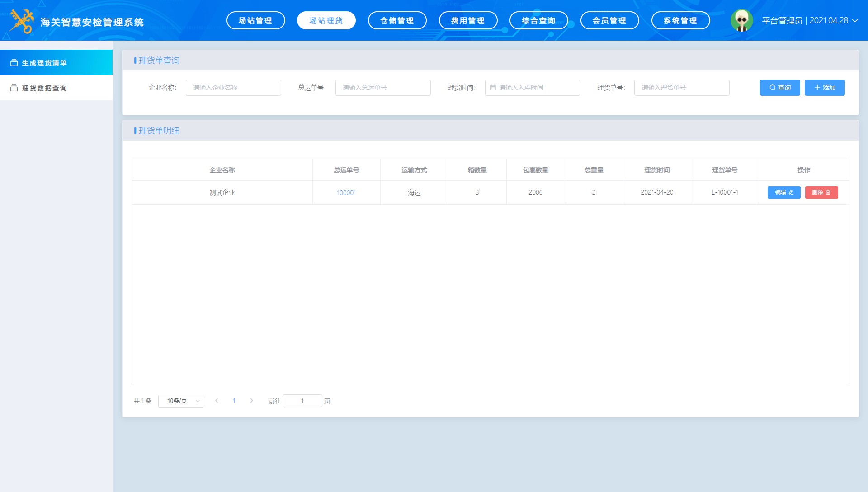Open the 10条/页 page size dropdown

180,401
